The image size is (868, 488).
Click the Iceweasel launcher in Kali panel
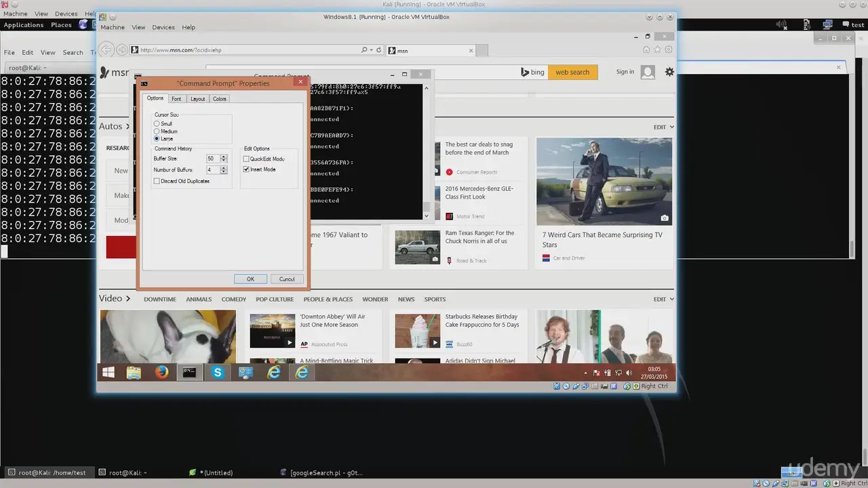83,24
